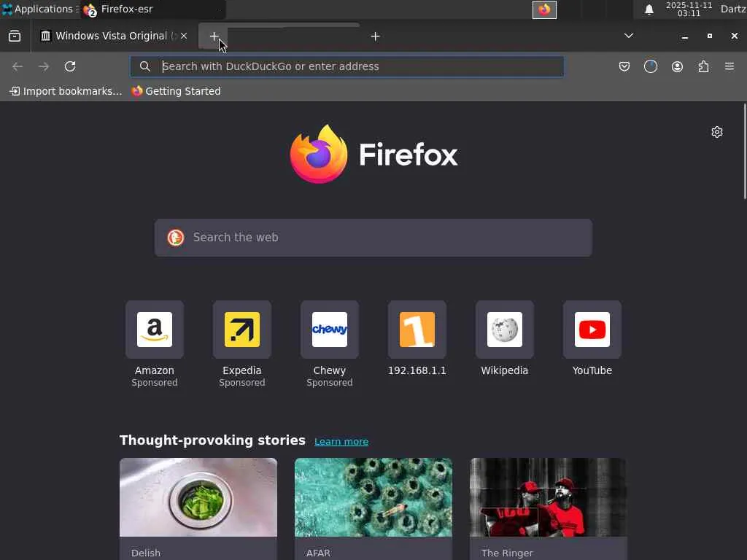Open Save to Pocket icon
This screenshot has width=747, height=560.
tap(624, 66)
